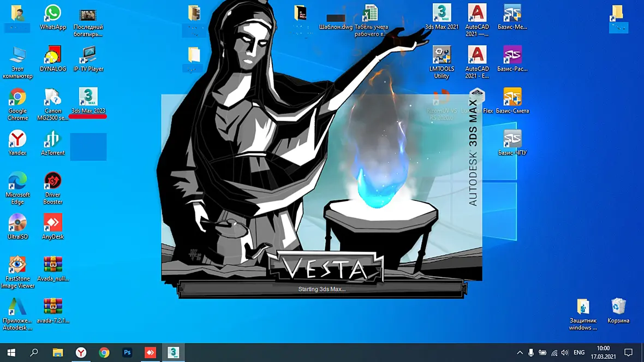The height and width of the screenshot is (362, 644).
Task: Open microphone tray icon
Action: coord(531,353)
